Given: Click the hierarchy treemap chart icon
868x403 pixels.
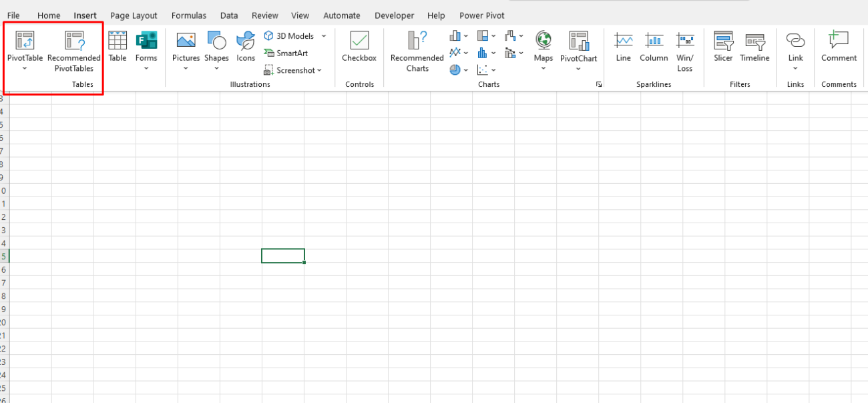Looking at the screenshot, I should tap(483, 36).
